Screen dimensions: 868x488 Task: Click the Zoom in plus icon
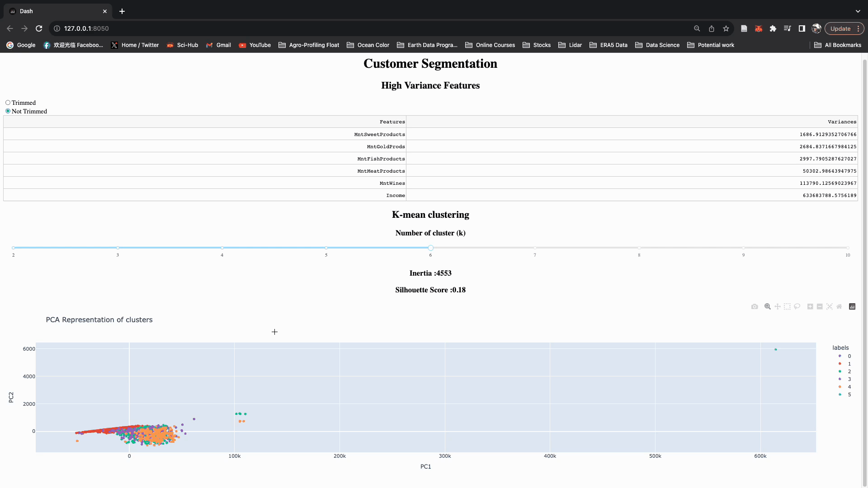click(810, 307)
